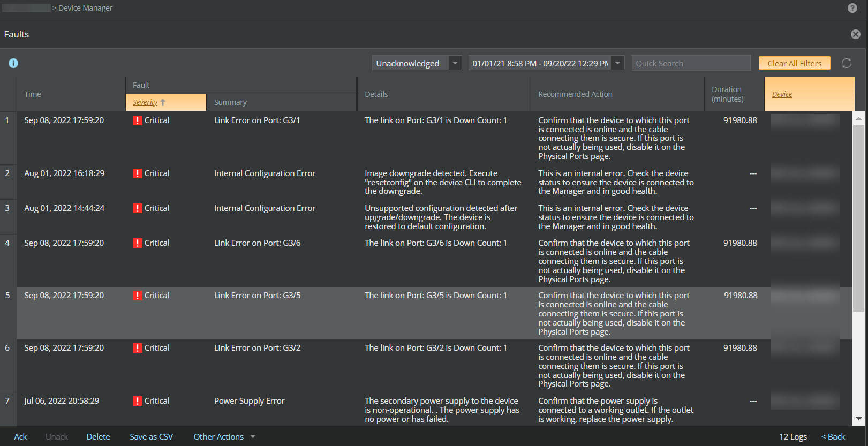Click the Critical icon for Link Error G3/1

coord(137,120)
